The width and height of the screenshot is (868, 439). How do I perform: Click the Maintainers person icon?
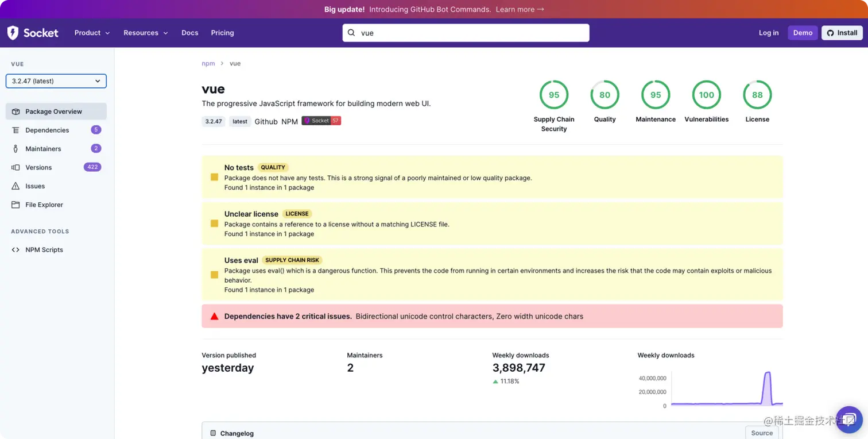click(x=15, y=149)
